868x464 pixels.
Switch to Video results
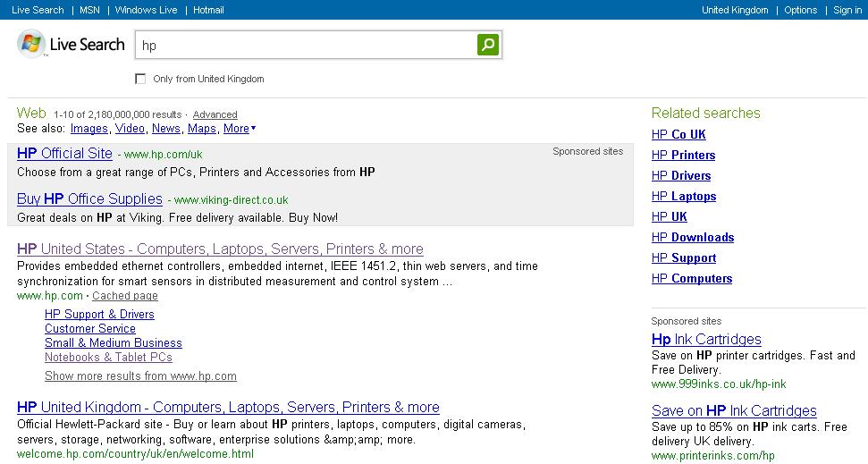coord(130,129)
